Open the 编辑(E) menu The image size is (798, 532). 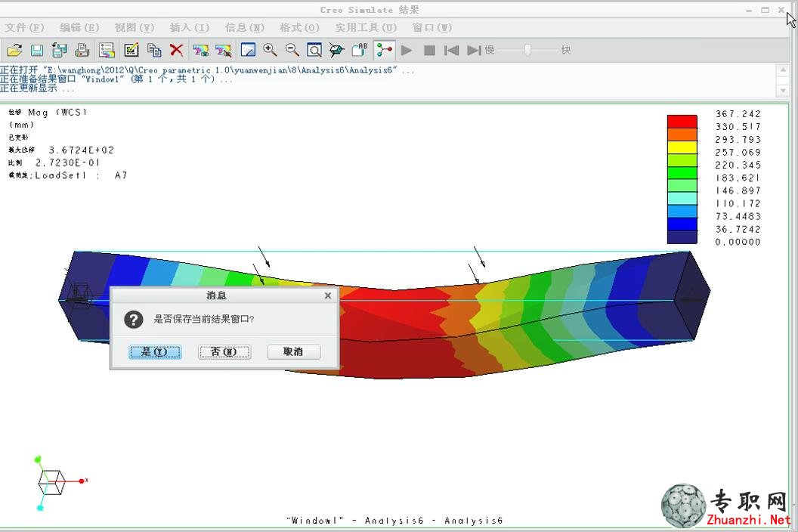pyautogui.click(x=79, y=27)
